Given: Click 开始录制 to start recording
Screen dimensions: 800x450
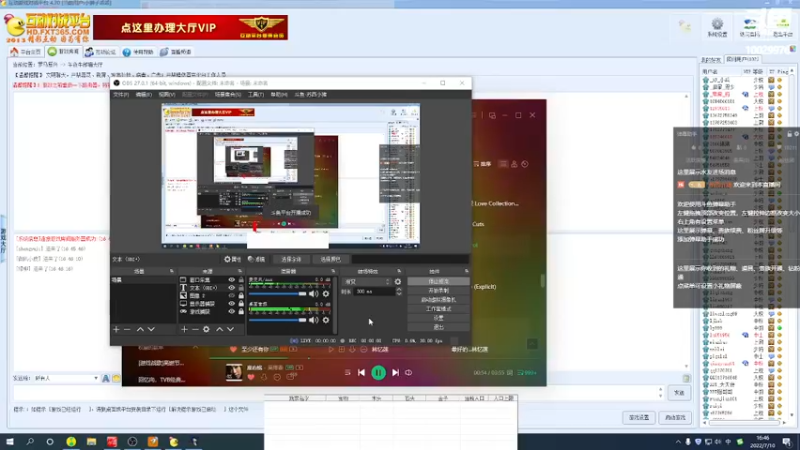Looking at the screenshot, I should click(438, 291).
